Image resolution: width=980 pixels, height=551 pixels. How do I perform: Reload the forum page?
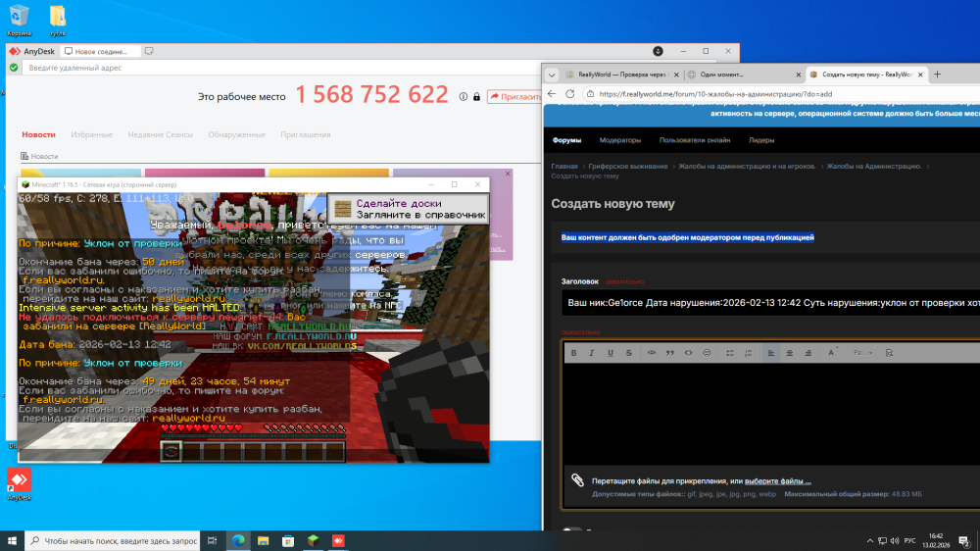[570, 94]
